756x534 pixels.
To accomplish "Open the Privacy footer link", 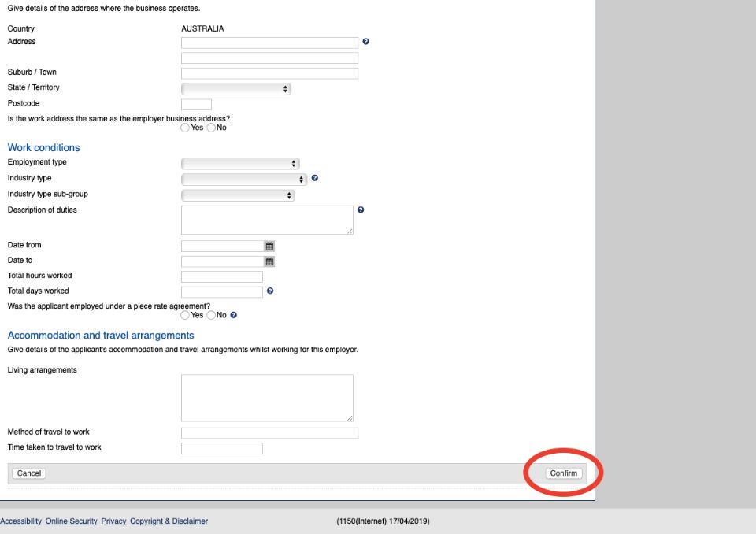I will [x=113, y=521].
